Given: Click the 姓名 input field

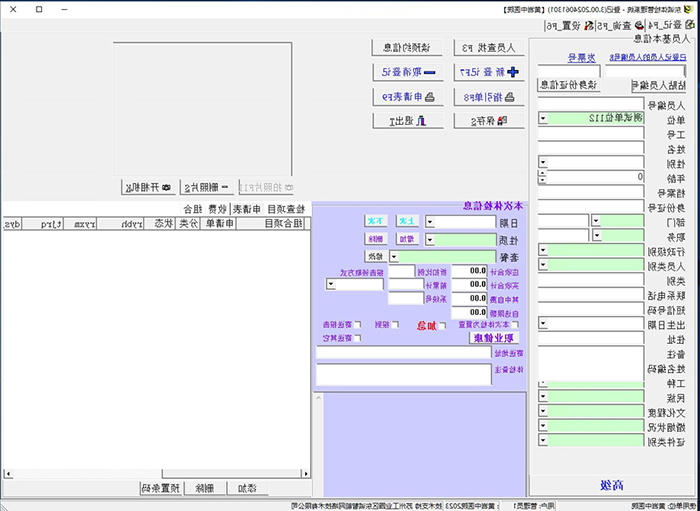Looking at the screenshot, I should point(591,147).
